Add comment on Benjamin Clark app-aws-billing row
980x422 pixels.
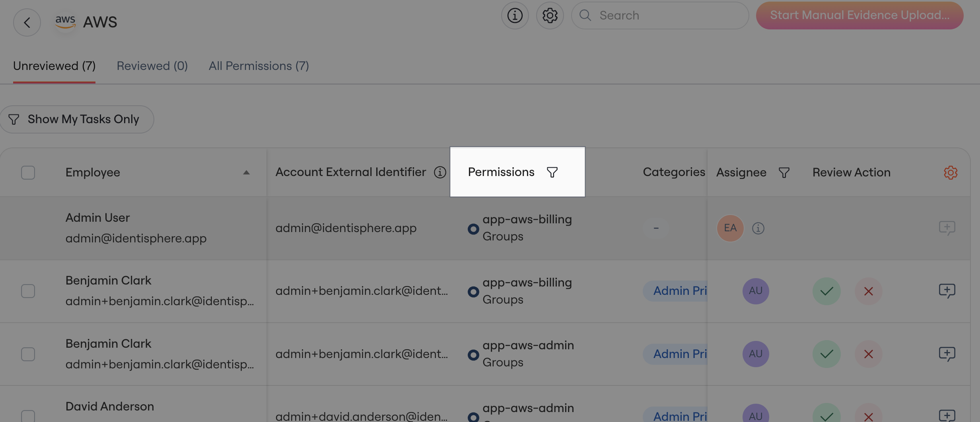click(947, 291)
